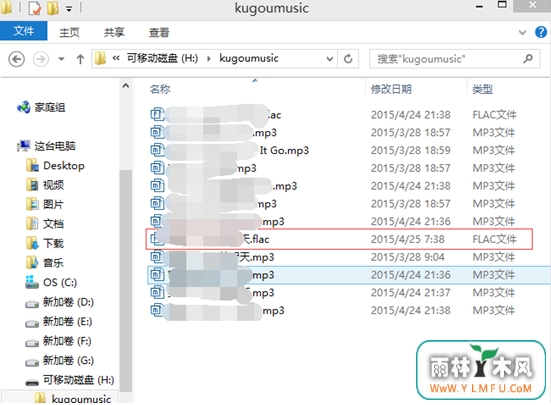Open 下载 folder in navigation pane

coord(53,243)
